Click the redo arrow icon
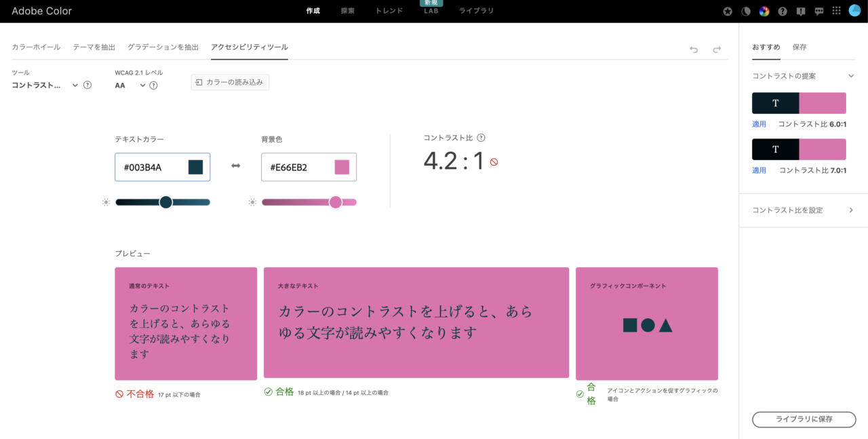This screenshot has height=439, width=868. [717, 50]
